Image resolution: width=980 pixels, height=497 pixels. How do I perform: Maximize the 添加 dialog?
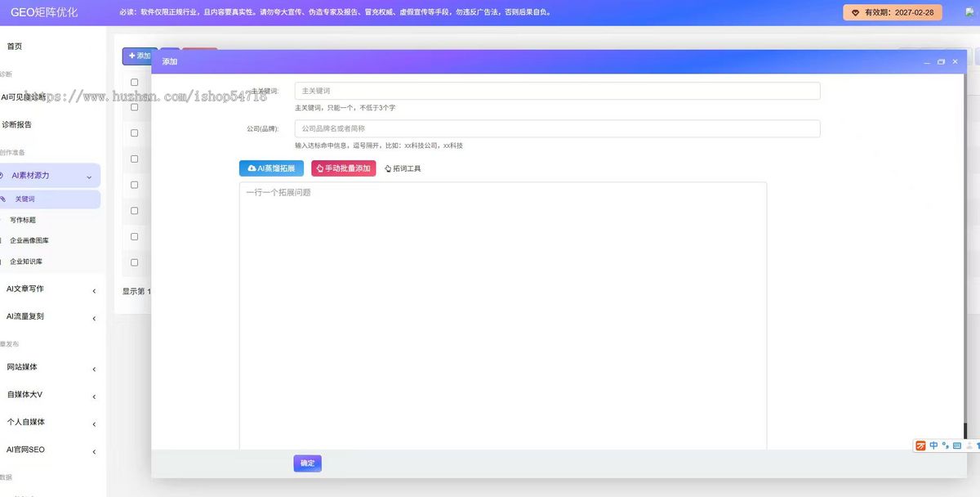[941, 62]
